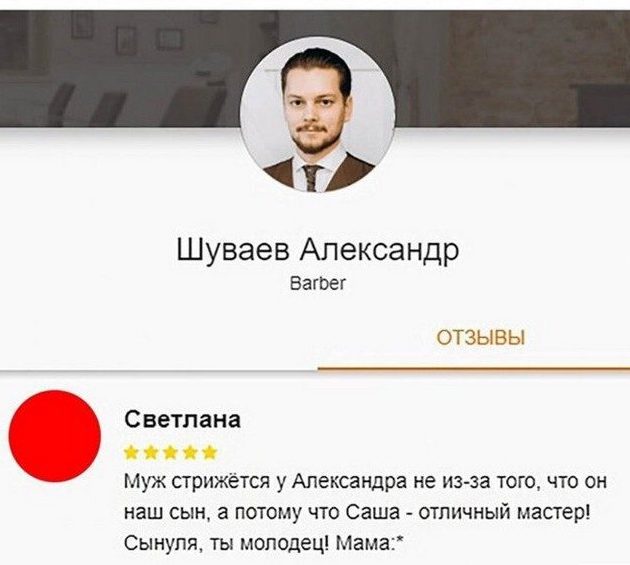Select the fourth rating star
Viewport: 630px width, 565px height.
coord(190,452)
